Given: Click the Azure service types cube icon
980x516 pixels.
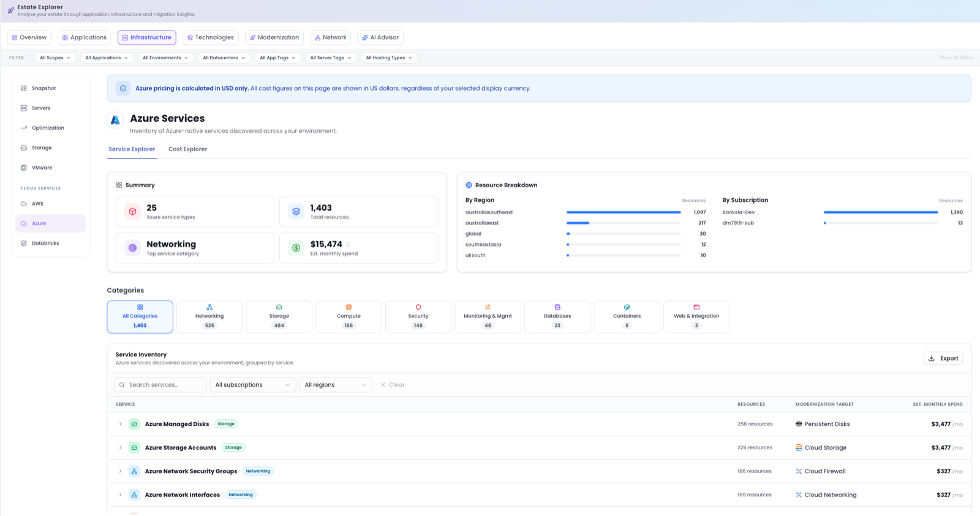Looking at the screenshot, I should coord(132,212).
